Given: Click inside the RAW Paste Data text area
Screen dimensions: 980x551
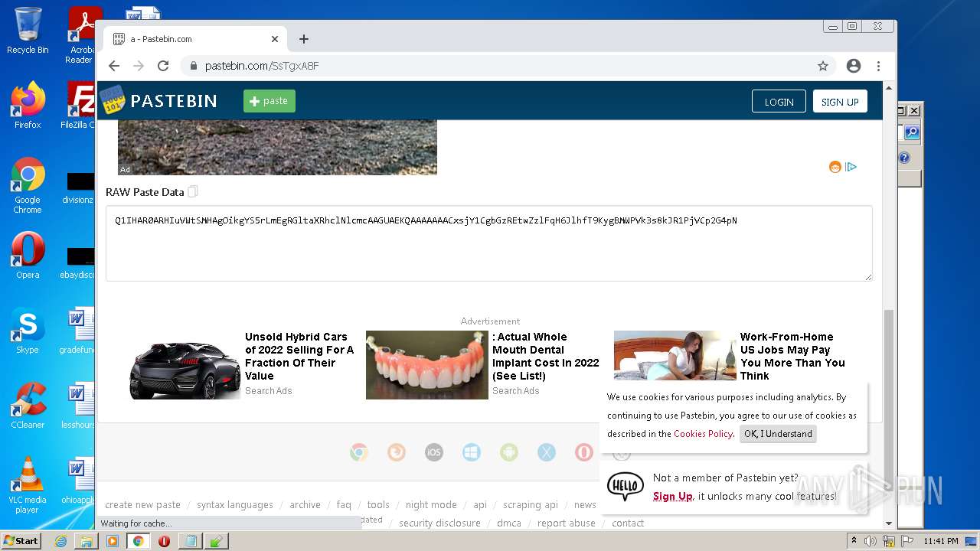Looking at the screenshot, I should 488,243.
